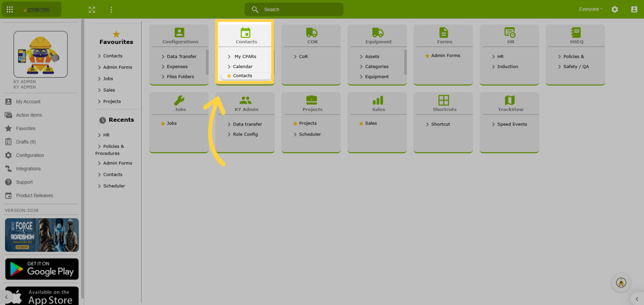
Task: Click the Search input field
Action: [294, 9]
